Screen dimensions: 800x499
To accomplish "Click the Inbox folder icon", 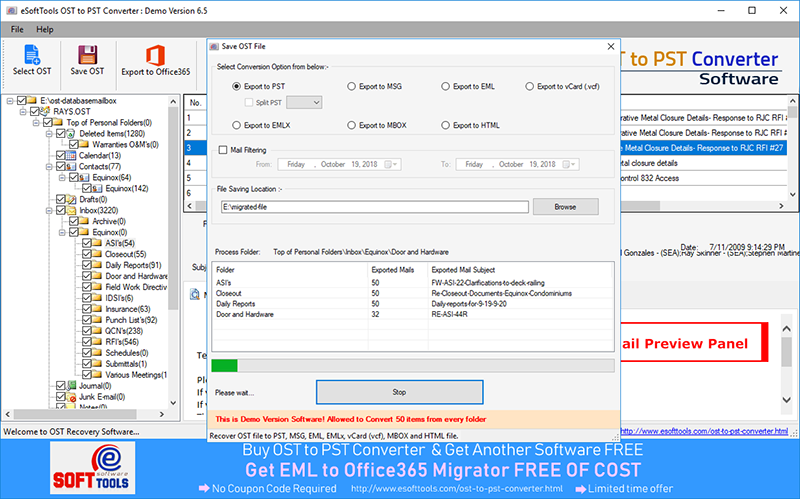I will (72, 210).
